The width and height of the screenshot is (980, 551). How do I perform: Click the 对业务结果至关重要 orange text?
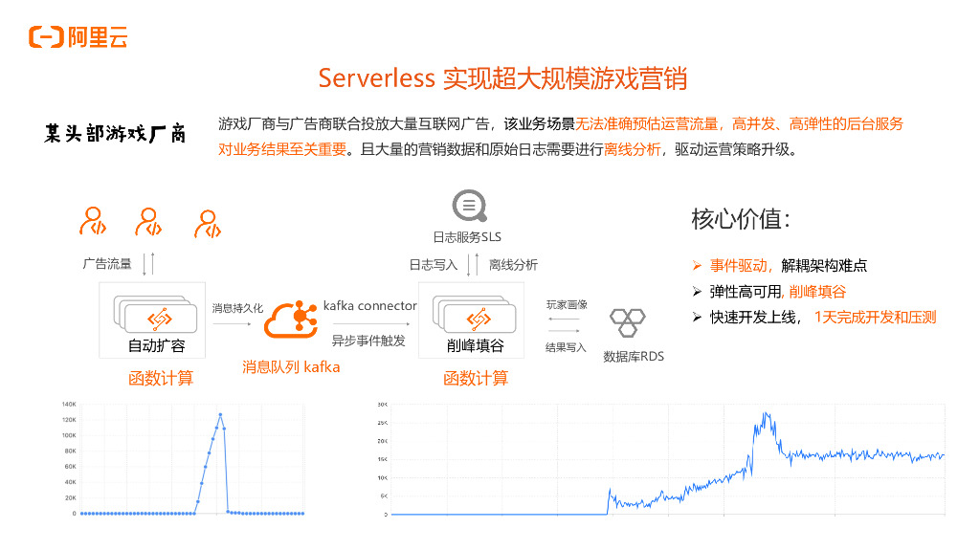click(x=282, y=150)
